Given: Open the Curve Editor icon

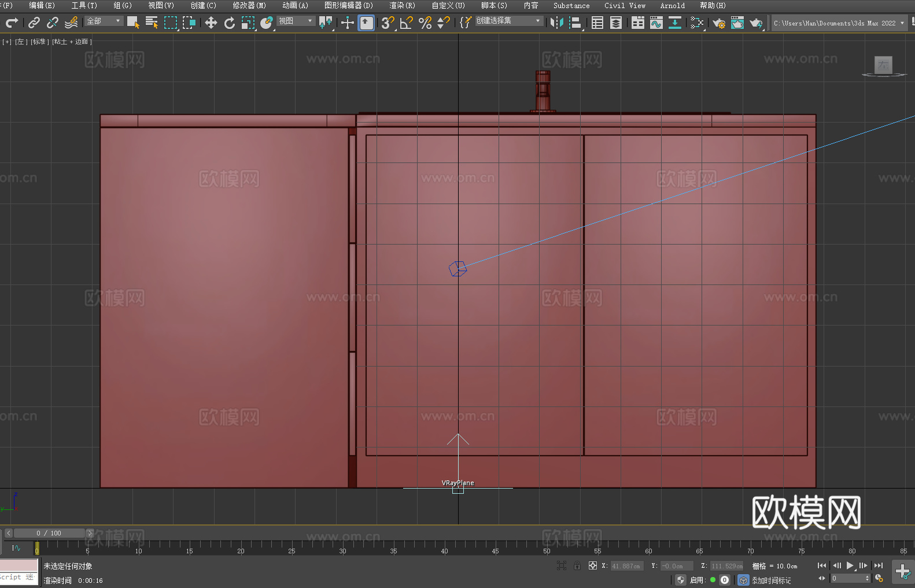Looking at the screenshot, I should pyautogui.click(x=656, y=23).
